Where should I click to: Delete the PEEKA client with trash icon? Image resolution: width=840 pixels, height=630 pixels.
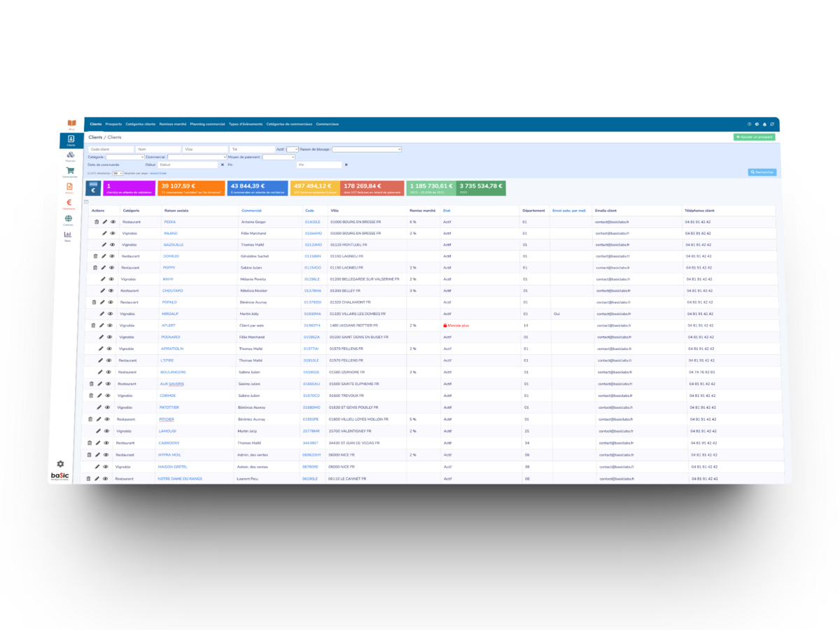[x=97, y=222]
